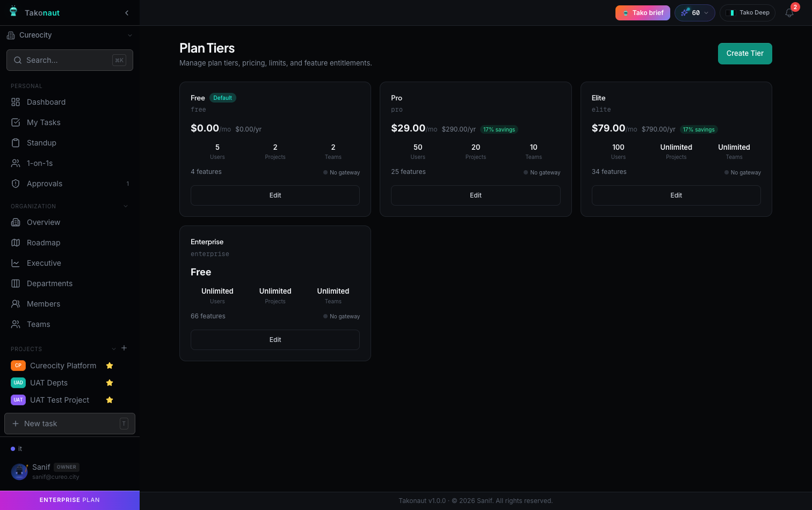812x510 pixels.
Task: Add a new project with plus icon
Action: [124, 348]
